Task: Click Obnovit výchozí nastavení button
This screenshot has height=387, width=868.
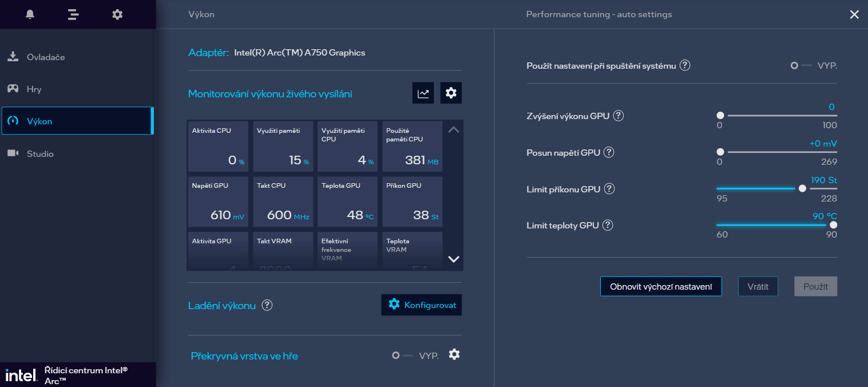Action: pyautogui.click(x=661, y=287)
